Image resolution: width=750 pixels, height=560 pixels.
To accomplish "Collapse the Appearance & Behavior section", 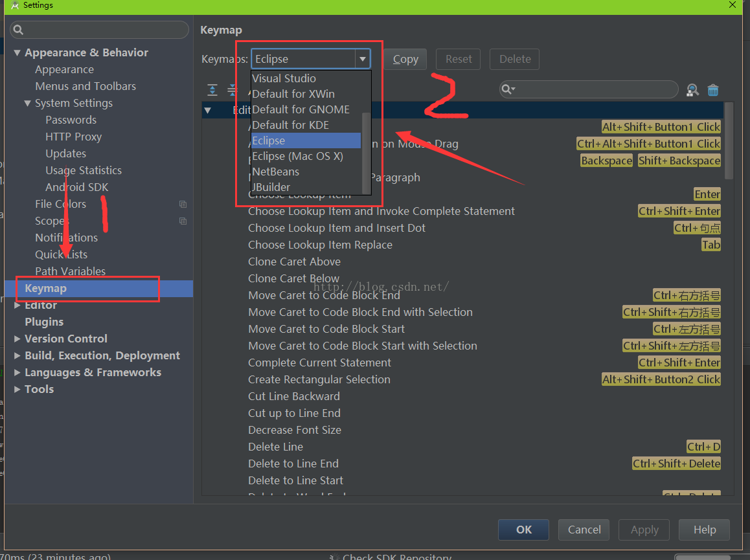I will coord(17,52).
